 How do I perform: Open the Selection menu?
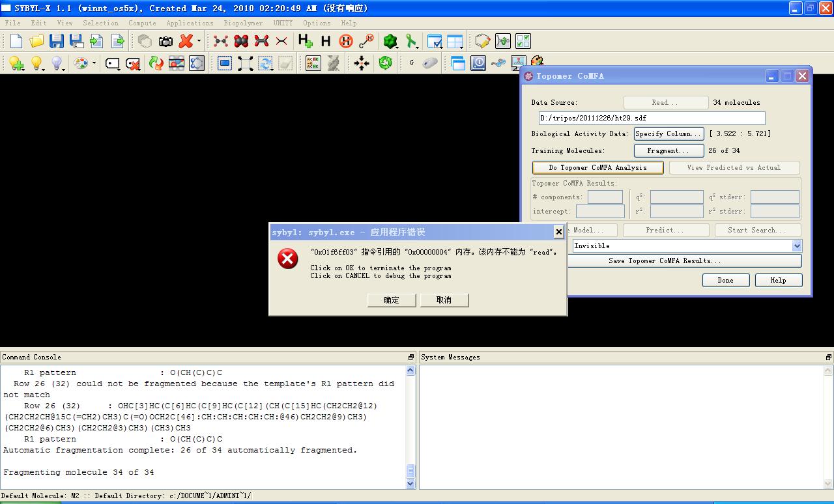point(100,23)
